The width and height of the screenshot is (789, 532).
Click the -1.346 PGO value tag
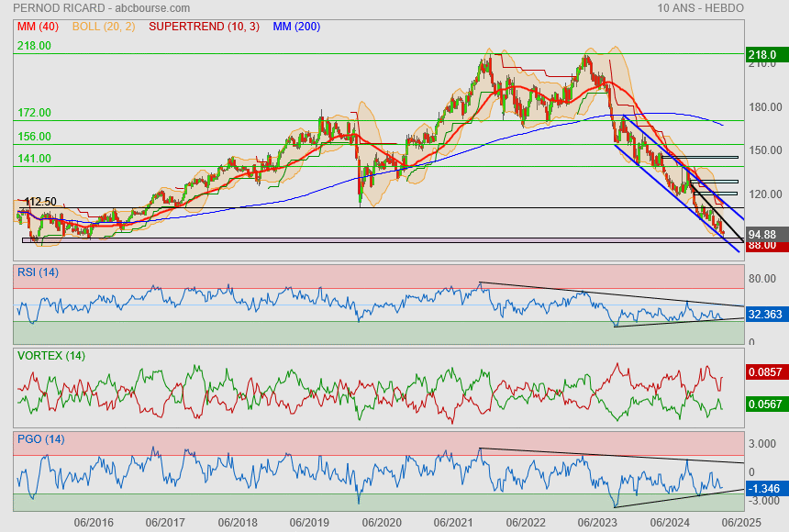tap(766, 489)
